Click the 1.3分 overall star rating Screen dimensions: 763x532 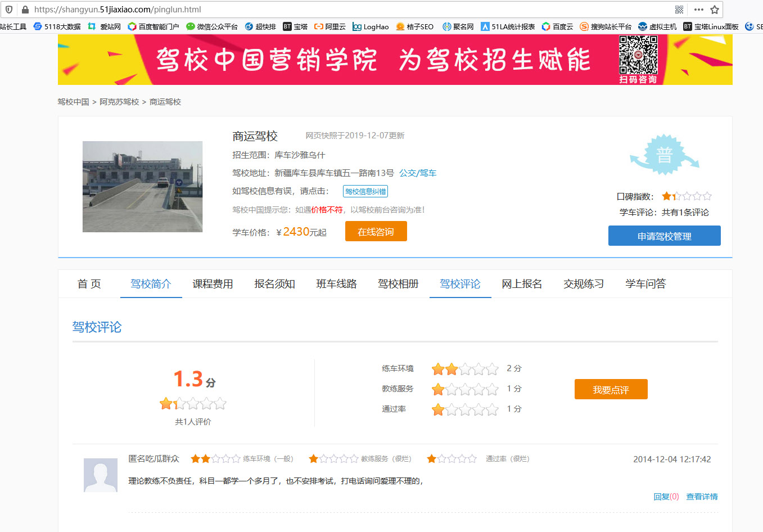click(x=193, y=403)
